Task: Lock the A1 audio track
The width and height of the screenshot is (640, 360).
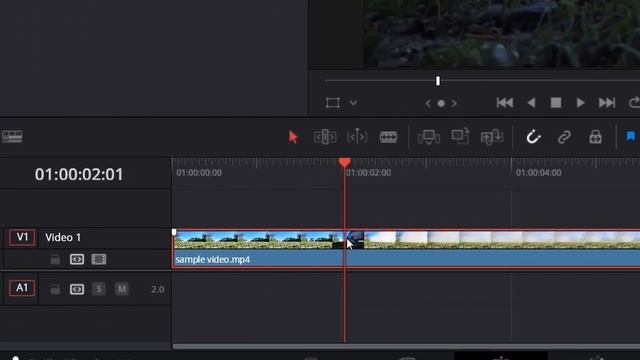Action: (x=55, y=289)
